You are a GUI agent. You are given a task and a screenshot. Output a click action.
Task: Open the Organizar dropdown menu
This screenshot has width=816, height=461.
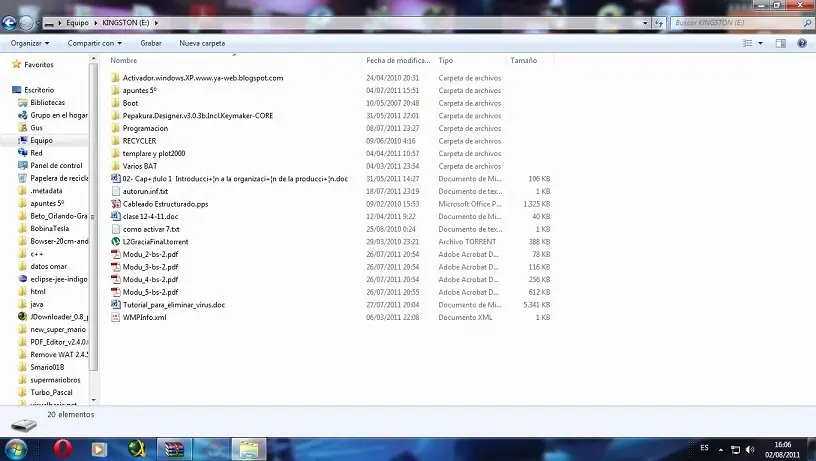point(30,43)
